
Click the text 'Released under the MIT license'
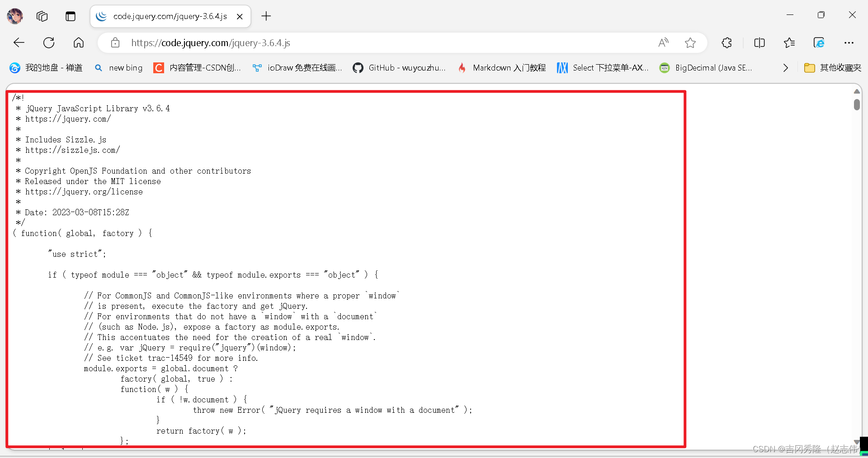93,181
